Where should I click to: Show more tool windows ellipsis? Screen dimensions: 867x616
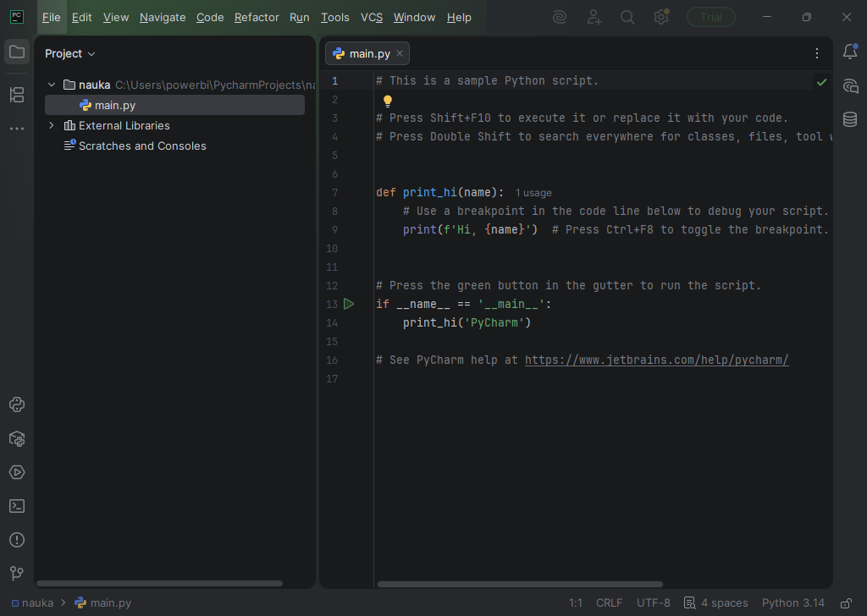click(17, 129)
